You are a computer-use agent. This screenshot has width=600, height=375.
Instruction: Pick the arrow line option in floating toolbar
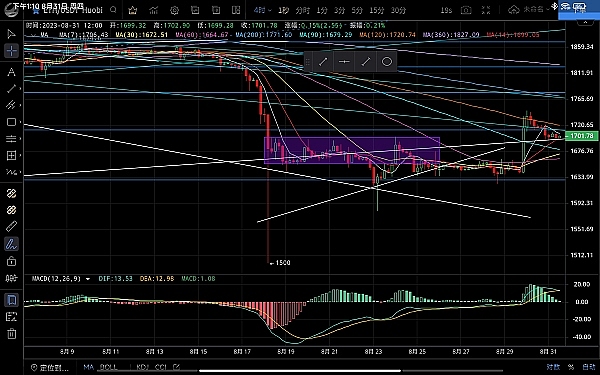point(323,61)
